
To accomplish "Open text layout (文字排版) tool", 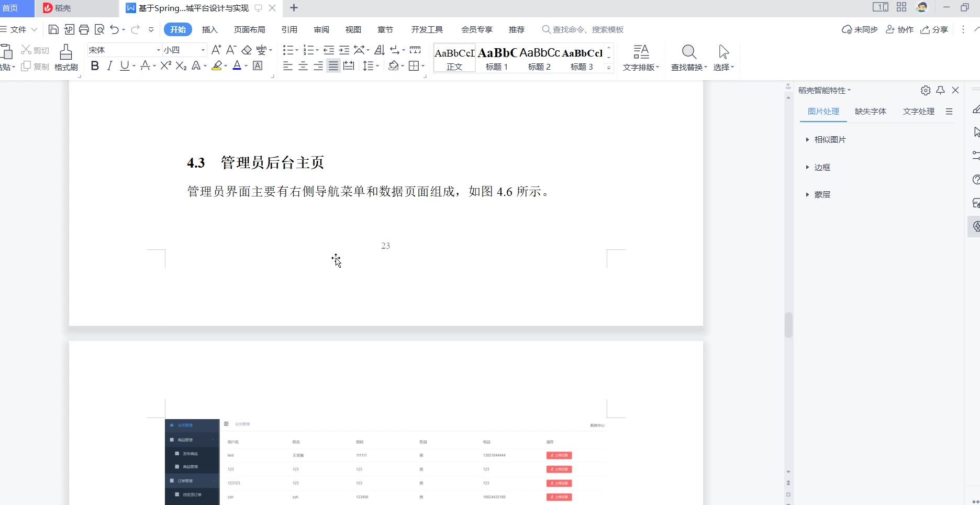I will point(641,58).
